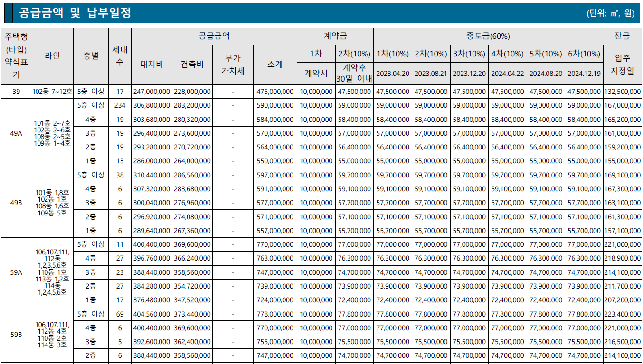Click the 216,500,000 balance amount
643x364 pixels.
click(x=622, y=342)
